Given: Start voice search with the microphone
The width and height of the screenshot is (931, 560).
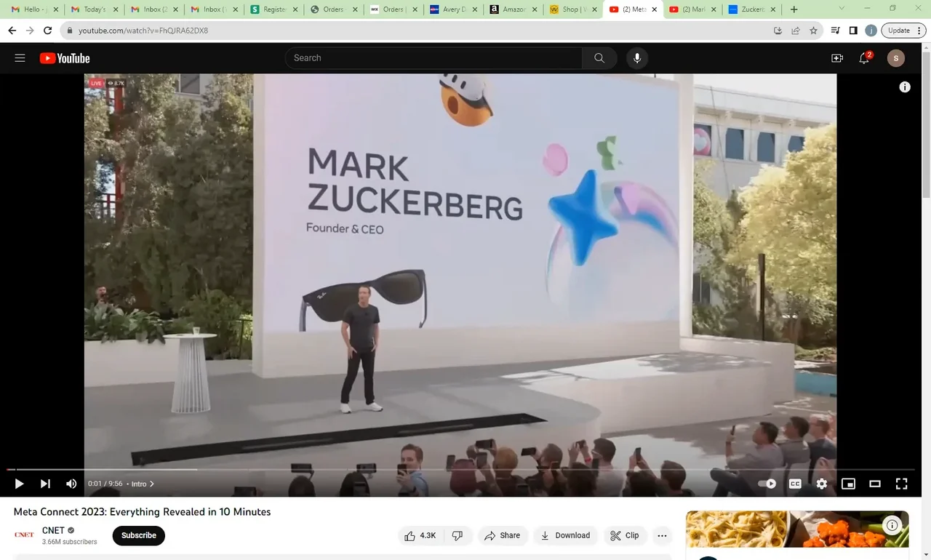Looking at the screenshot, I should click(x=637, y=58).
